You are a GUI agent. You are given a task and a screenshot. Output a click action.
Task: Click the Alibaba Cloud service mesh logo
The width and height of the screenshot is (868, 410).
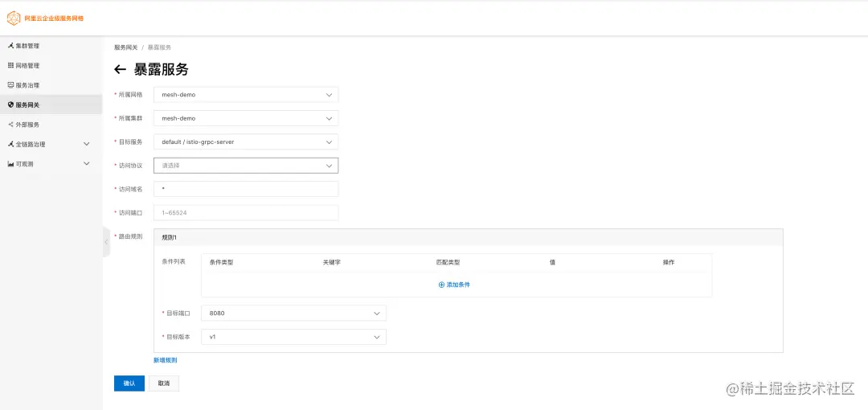point(14,18)
